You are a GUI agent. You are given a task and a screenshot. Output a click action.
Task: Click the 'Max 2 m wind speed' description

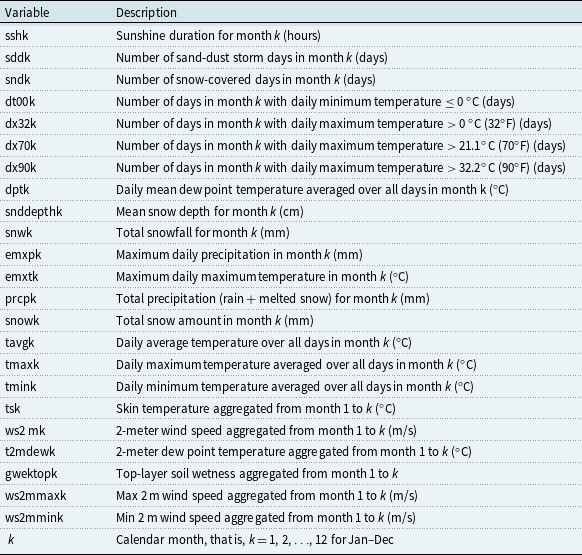coord(267,496)
